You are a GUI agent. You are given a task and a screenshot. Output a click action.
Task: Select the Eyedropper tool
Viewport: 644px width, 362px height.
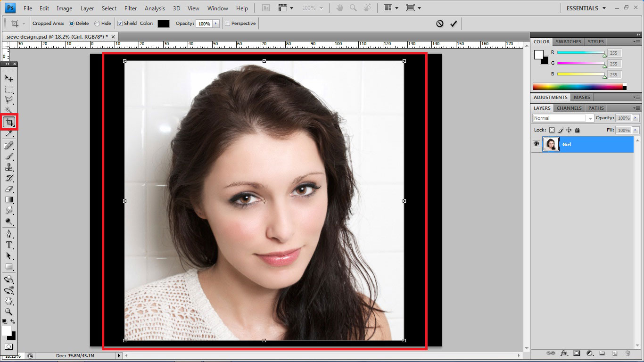pyautogui.click(x=9, y=134)
